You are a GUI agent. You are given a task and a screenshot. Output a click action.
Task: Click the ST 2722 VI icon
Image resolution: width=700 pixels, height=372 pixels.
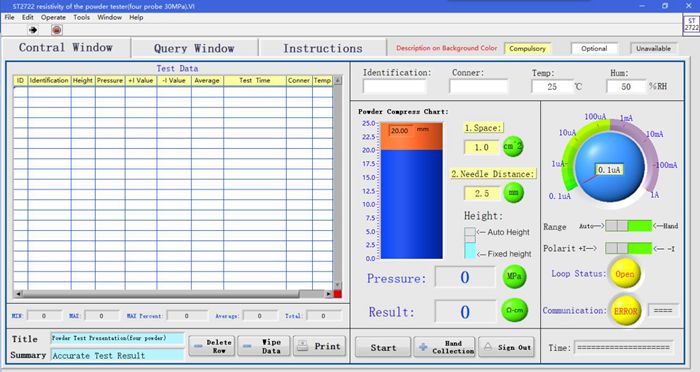point(692,24)
